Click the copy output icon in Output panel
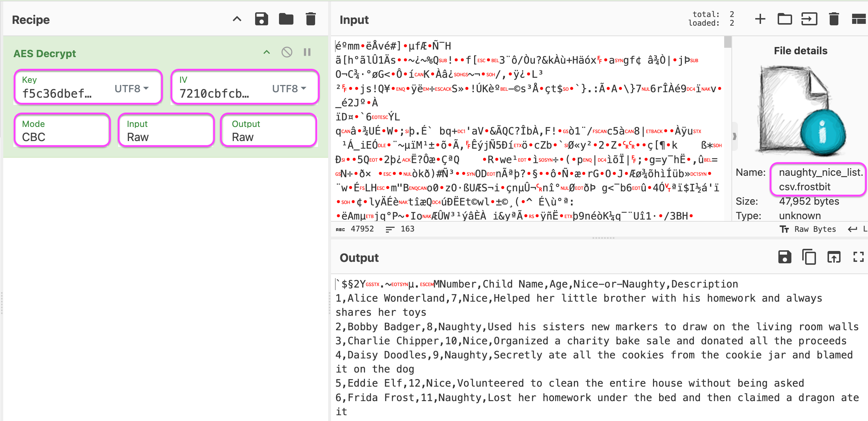The image size is (868, 421). 809,257
